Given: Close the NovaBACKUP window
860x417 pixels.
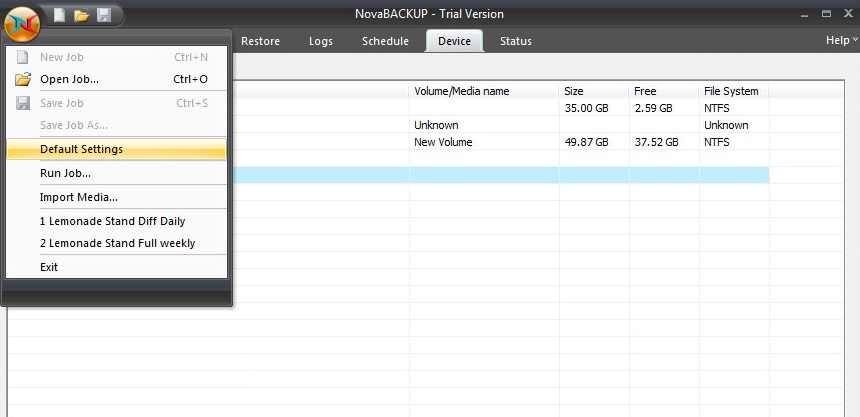Looking at the screenshot, I should [848, 14].
